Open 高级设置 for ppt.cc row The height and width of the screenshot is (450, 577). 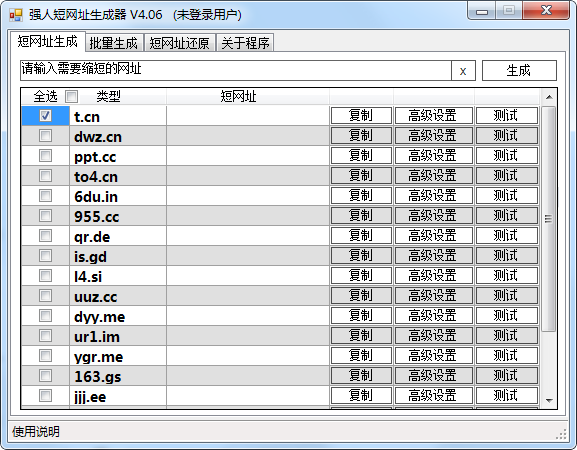coord(433,156)
